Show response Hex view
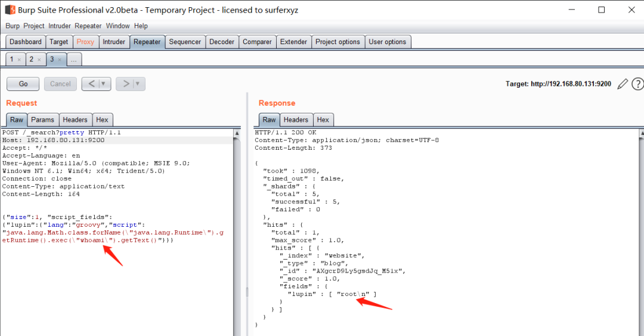 click(323, 120)
